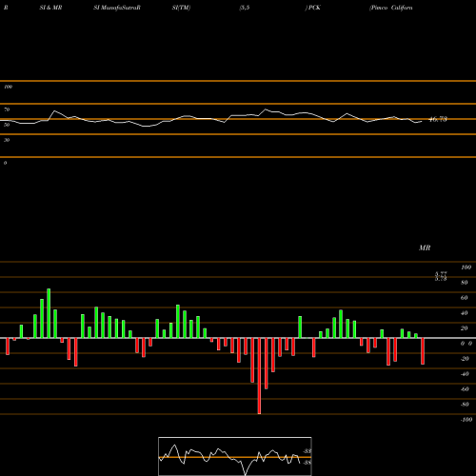Click the last red bar at the right end of the histogram
This screenshot has height=476, width=476.
[x=423, y=351]
